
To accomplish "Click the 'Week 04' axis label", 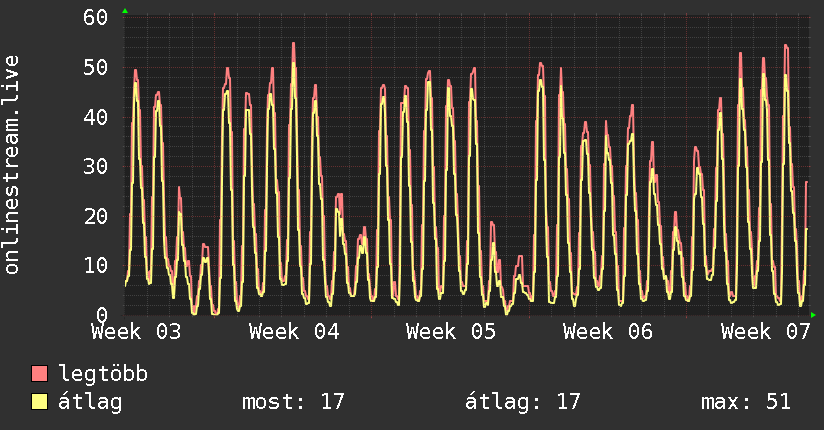I will [294, 332].
